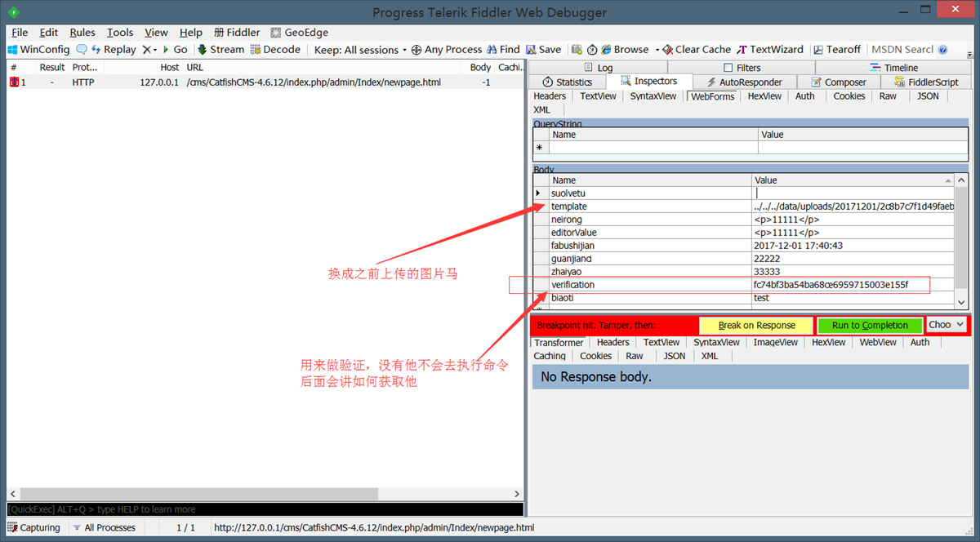The width and height of the screenshot is (980, 542).
Task: Click the Remove sessions X icon
Action: (x=146, y=49)
